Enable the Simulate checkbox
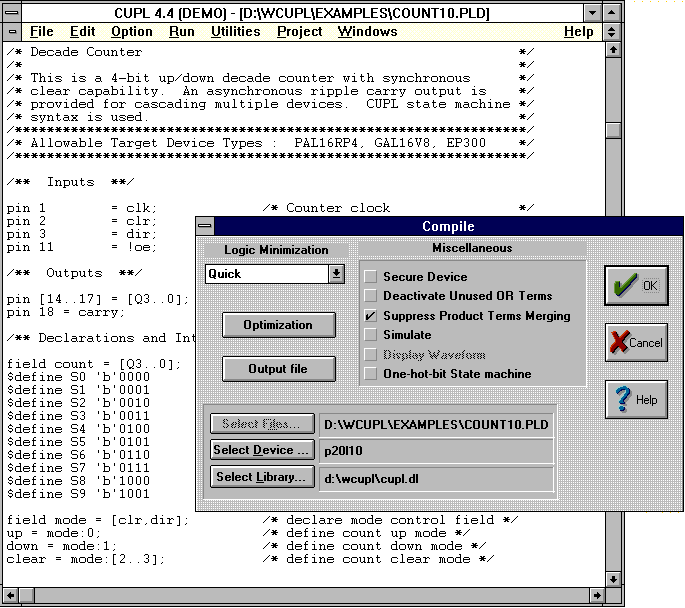The width and height of the screenshot is (685, 608). (x=370, y=335)
